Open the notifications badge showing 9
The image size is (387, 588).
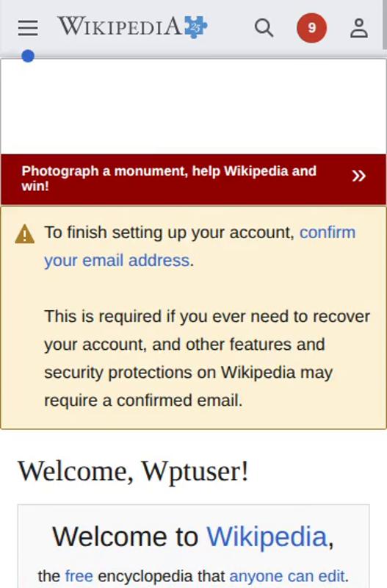click(311, 28)
